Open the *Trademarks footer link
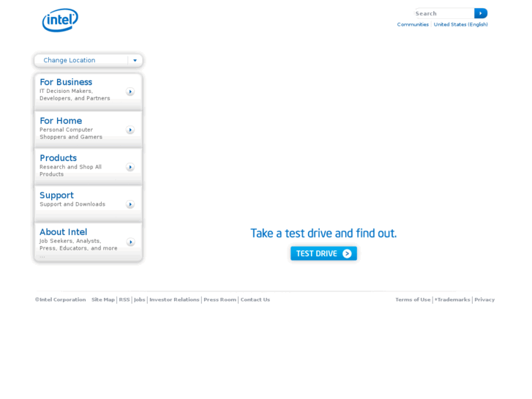 point(452,299)
